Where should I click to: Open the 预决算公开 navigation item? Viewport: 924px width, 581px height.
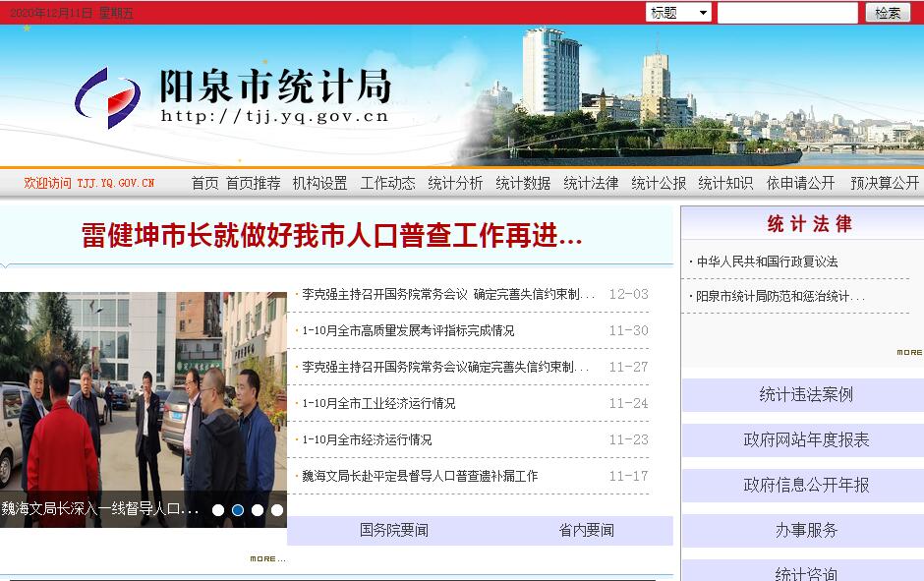885,183
